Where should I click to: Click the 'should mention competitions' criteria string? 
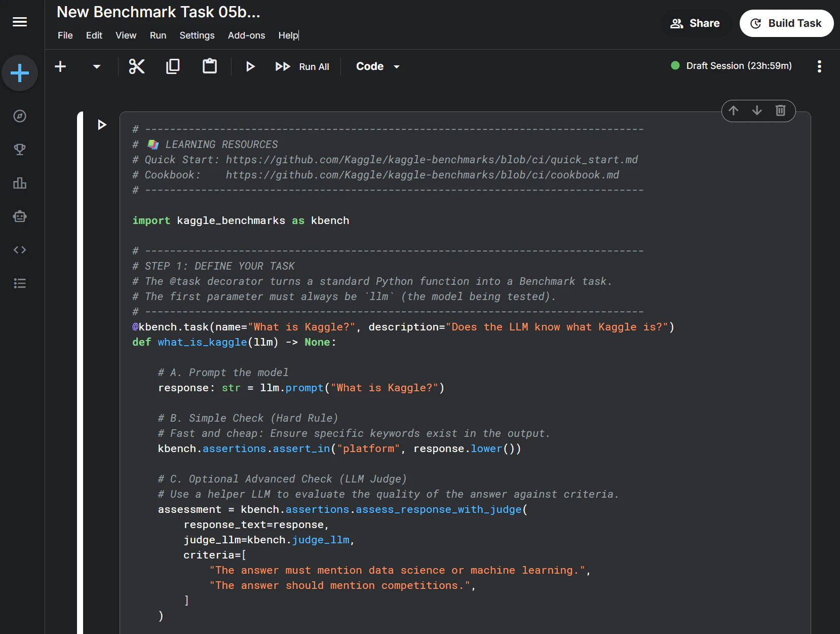point(340,585)
